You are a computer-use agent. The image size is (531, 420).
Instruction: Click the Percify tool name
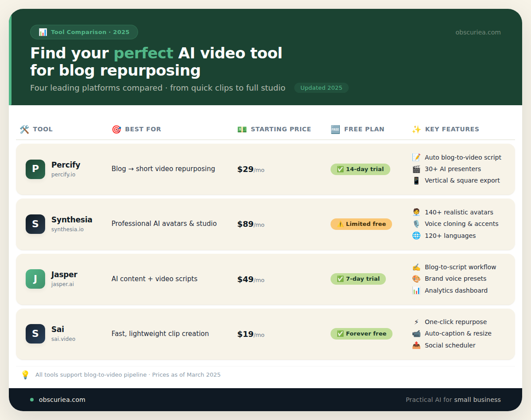coord(66,165)
